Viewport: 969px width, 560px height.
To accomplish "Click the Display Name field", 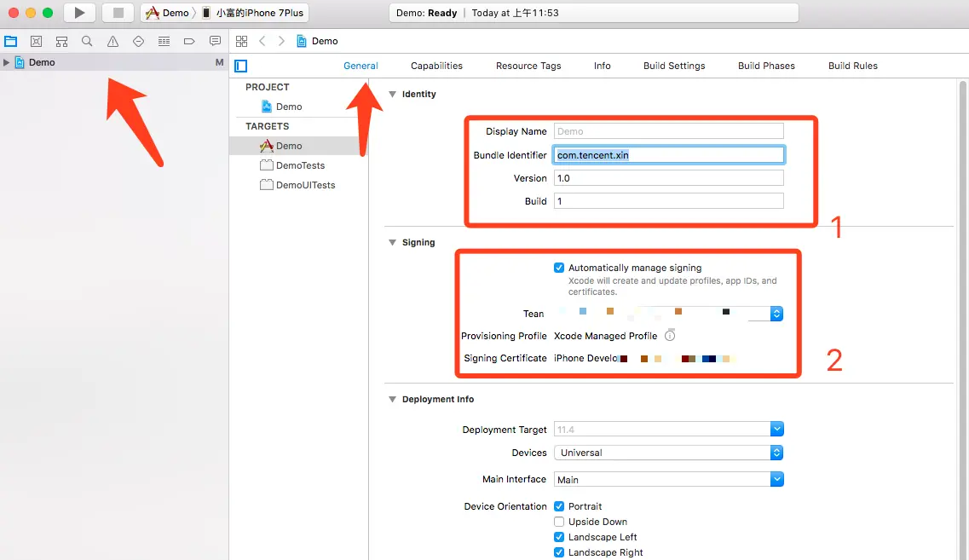I will click(669, 131).
